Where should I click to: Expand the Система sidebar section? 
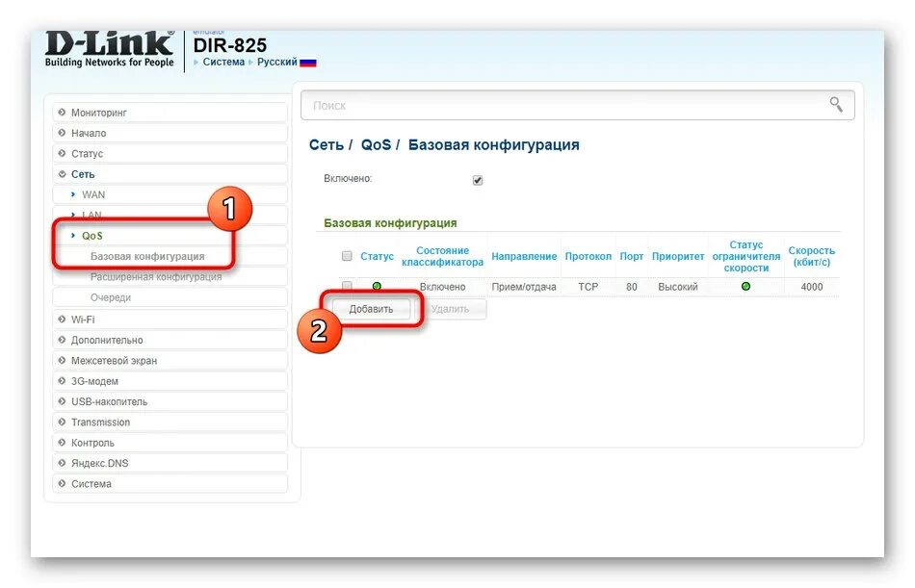click(x=170, y=483)
